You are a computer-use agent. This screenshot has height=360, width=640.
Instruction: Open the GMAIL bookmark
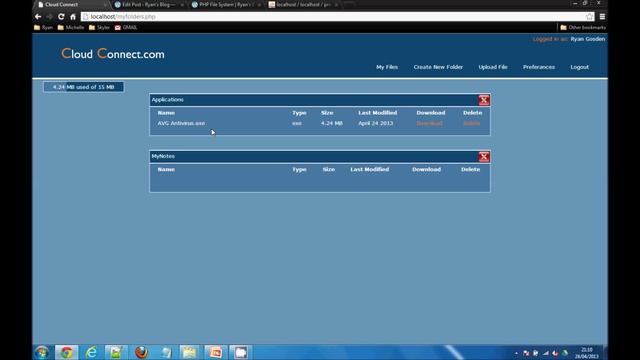(126, 28)
